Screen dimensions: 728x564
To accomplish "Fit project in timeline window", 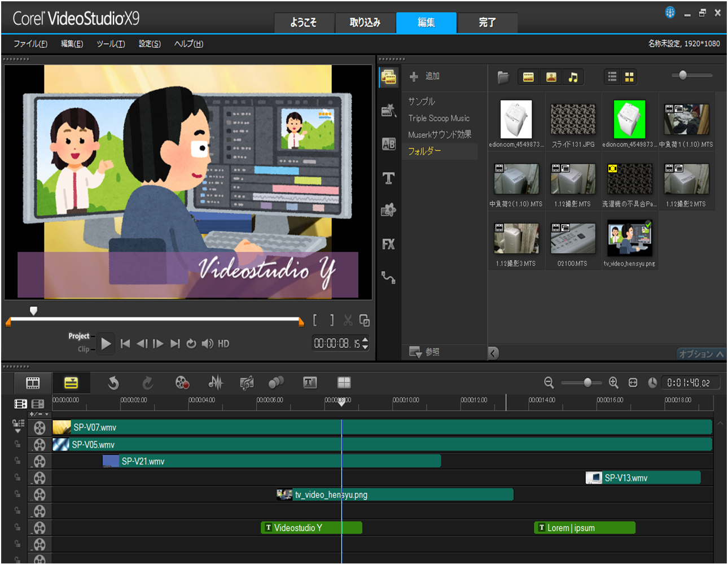I will pos(633,383).
